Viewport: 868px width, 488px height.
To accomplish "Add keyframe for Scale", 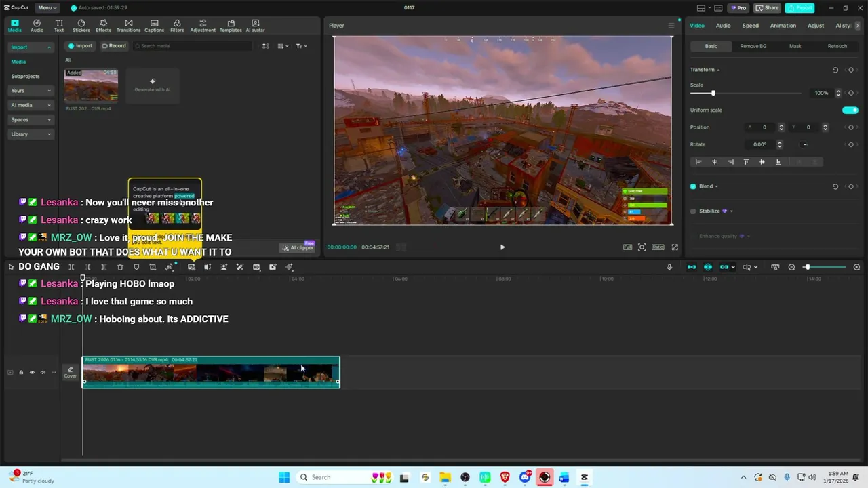I will coord(851,93).
